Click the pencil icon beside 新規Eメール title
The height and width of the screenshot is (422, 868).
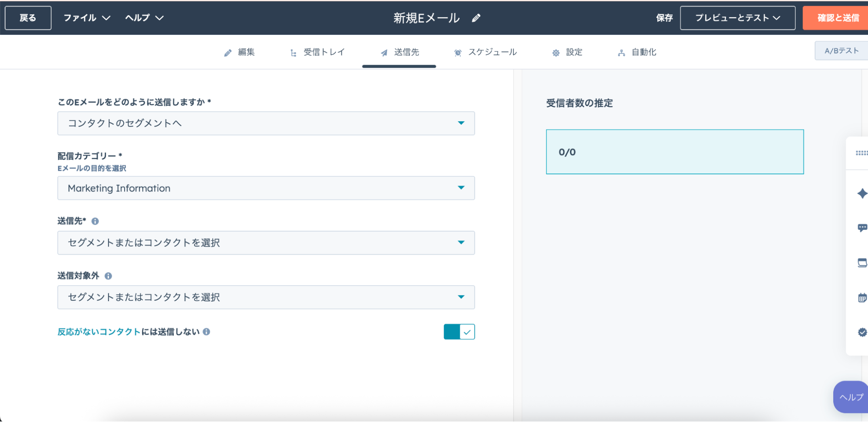pos(476,18)
